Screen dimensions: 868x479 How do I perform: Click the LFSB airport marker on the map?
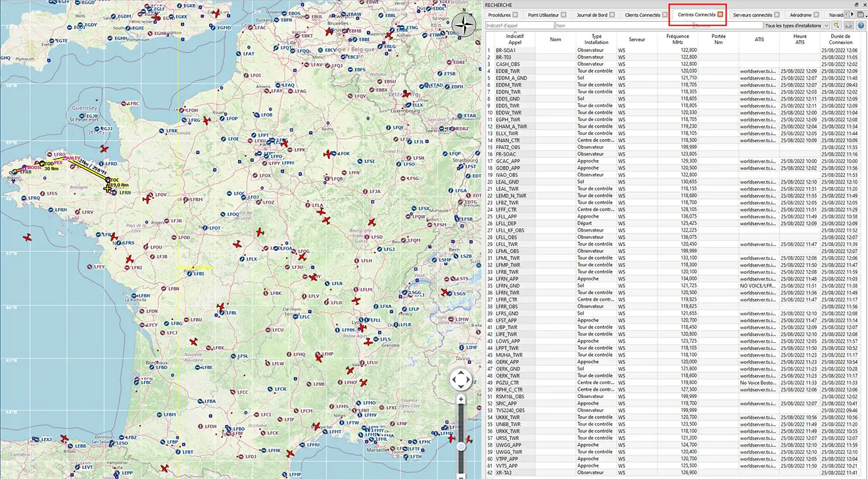coord(458,219)
